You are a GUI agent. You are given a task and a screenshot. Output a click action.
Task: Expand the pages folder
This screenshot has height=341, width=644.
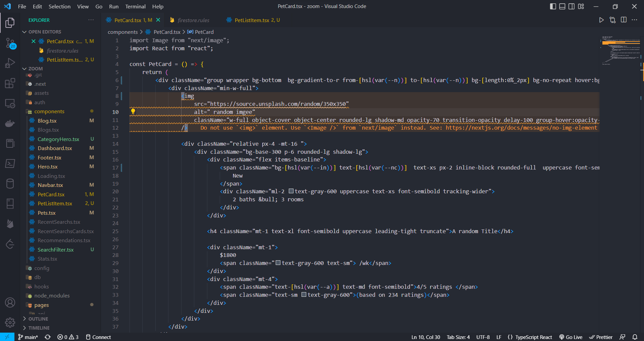click(41, 305)
